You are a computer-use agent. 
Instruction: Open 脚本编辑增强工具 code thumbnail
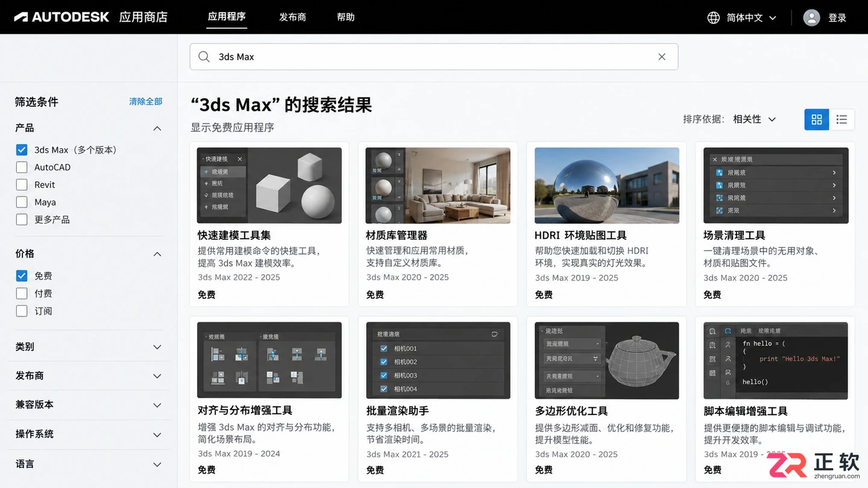point(776,360)
